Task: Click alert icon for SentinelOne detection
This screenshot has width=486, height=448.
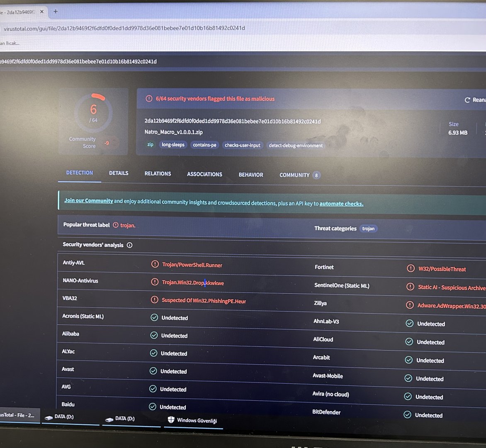Action: tap(410, 287)
